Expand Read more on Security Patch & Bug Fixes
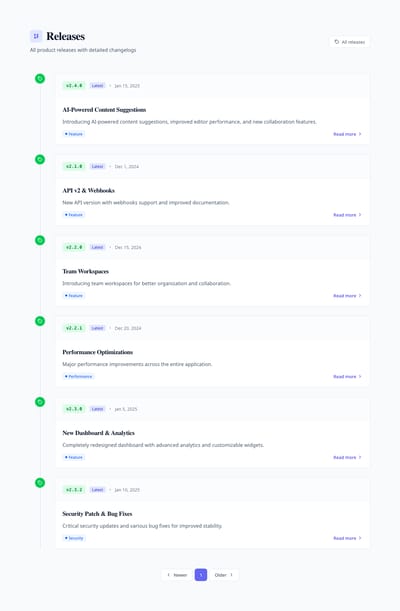 [347, 538]
